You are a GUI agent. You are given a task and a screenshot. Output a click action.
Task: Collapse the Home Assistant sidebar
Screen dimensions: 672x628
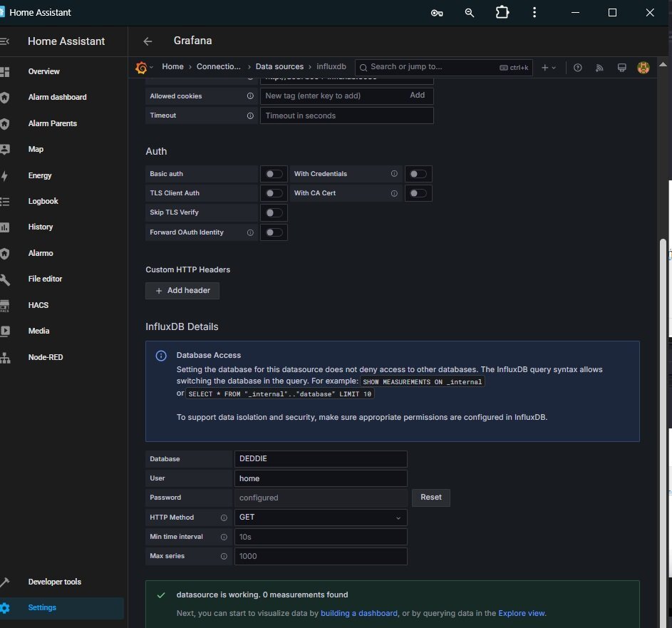pyautogui.click(x=5, y=41)
